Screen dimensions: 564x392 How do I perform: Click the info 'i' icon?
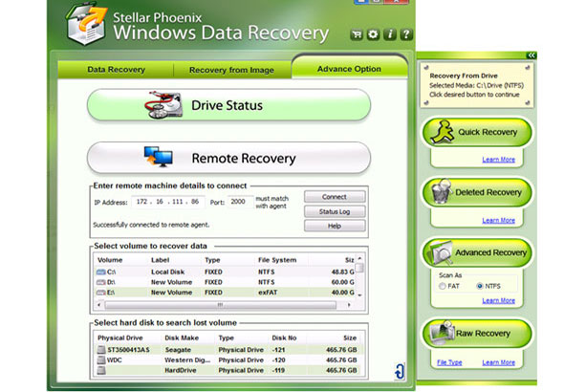pos(390,34)
